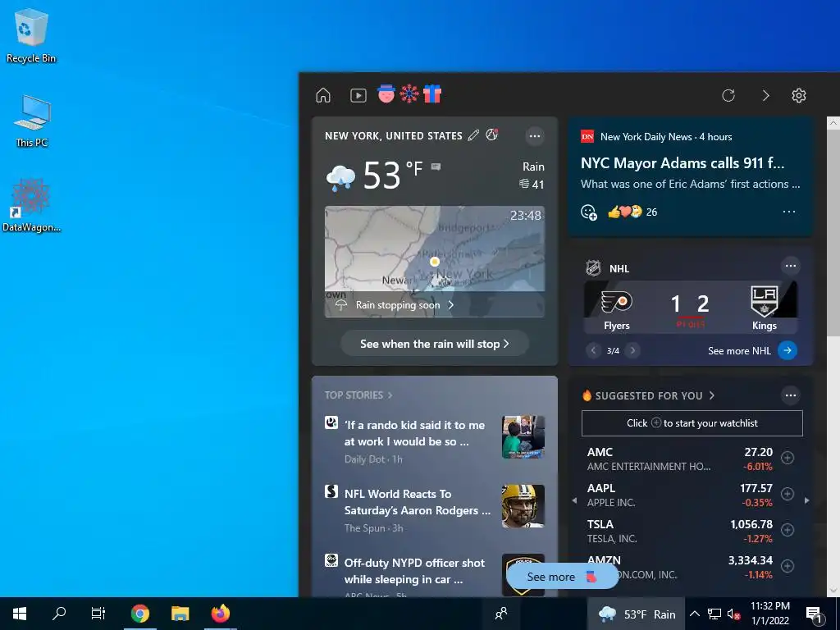Image resolution: width=840 pixels, height=630 pixels.
Task: Click the festive Santa face icon
Action: 386,94
